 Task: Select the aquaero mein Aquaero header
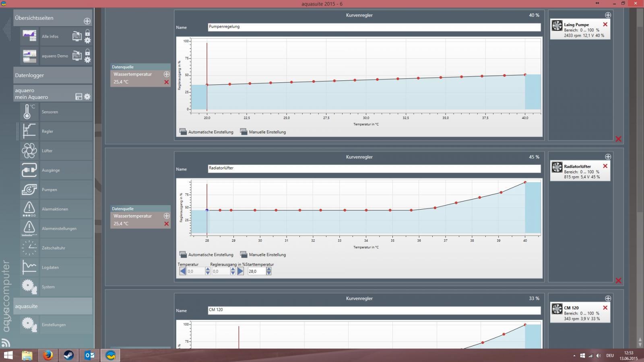point(53,93)
